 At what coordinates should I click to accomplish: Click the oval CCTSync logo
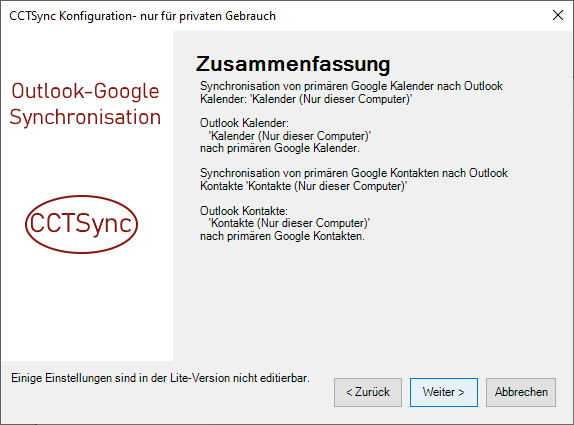[x=81, y=224]
